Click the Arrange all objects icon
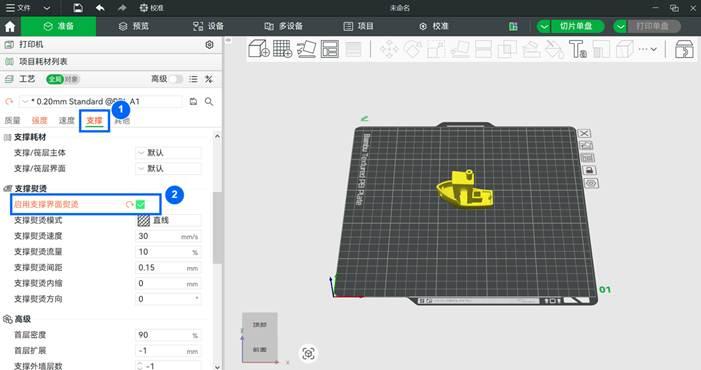The height and width of the screenshot is (370, 701). tap(329, 49)
